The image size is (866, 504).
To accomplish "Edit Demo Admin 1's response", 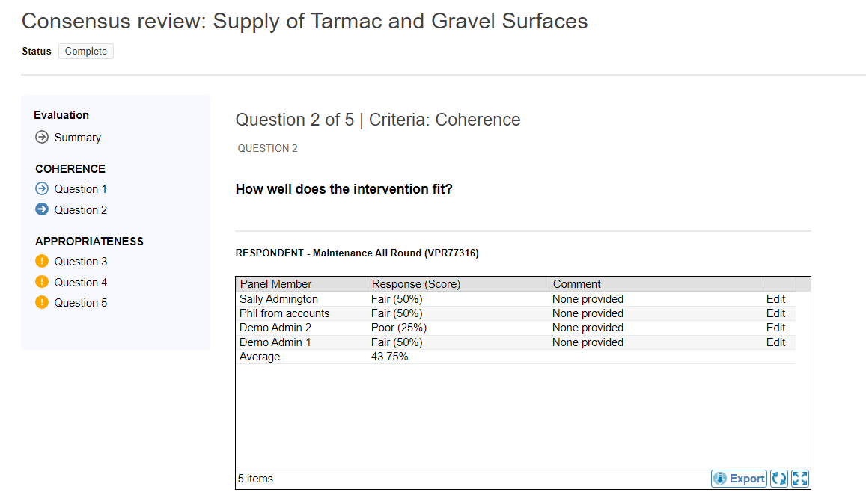I will pyautogui.click(x=775, y=342).
